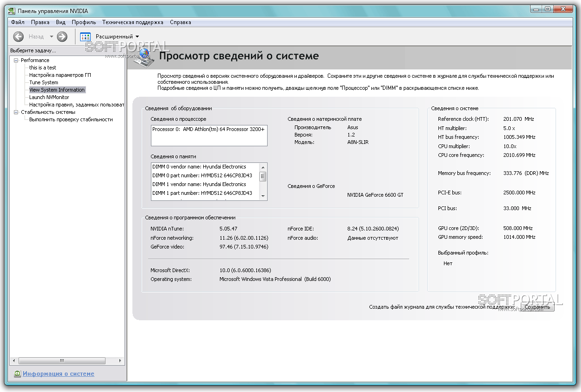581x392 pixels.
Task: Click the CPU multiplier value "10.0x"
Action: (x=510, y=146)
